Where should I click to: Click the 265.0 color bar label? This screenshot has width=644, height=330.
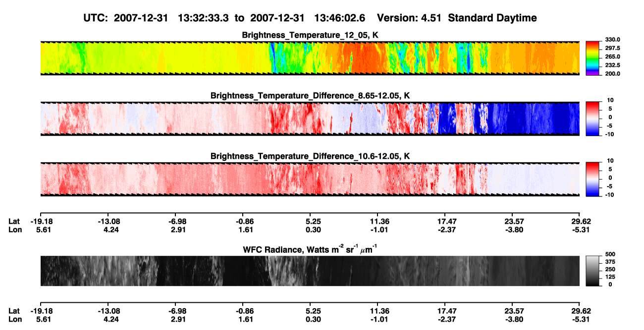(x=612, y=56)
